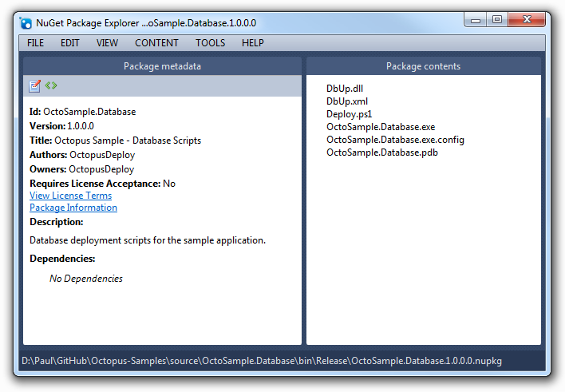Click the Version value 1.0.0.0

pyautogui.click(x=81, y=126)
